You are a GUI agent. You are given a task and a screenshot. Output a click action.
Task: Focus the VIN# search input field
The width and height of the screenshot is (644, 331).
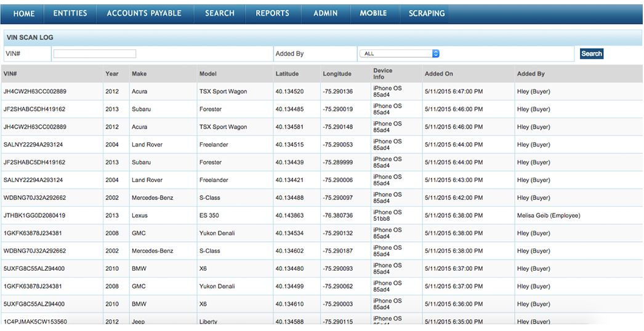point(95,54)
